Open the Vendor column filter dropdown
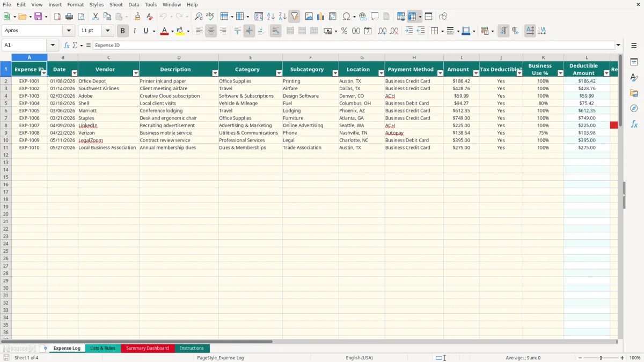644x362 pixels. pos(136,73)
